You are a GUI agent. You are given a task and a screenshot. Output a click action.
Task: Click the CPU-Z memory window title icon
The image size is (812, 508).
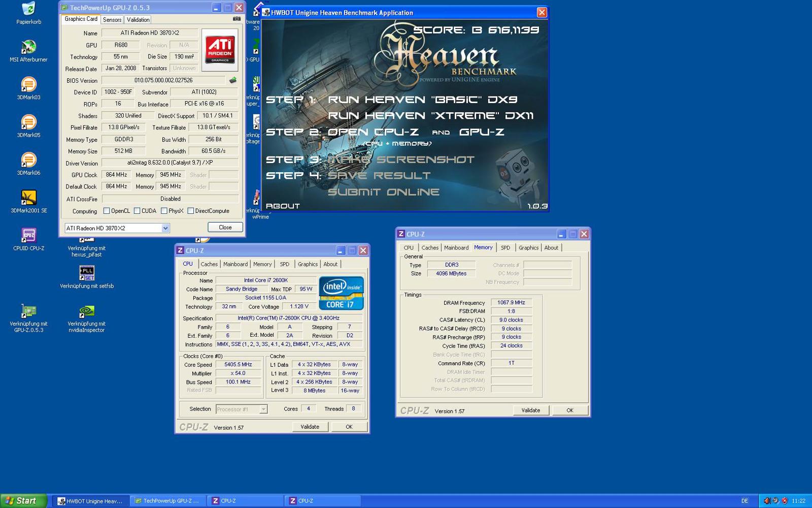tap(401, 234)
